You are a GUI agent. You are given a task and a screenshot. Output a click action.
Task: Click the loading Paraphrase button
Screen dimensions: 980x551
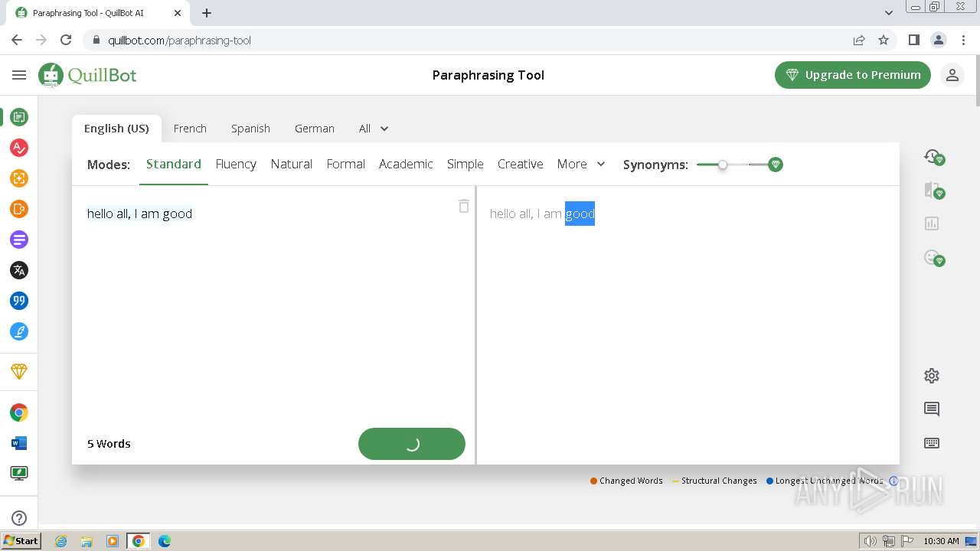coord(412,444)
